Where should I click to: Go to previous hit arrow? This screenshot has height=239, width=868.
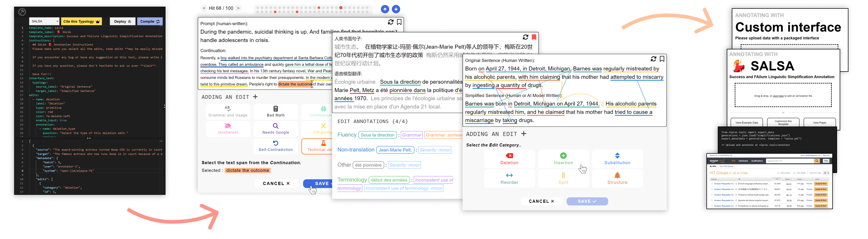(204, 8)
